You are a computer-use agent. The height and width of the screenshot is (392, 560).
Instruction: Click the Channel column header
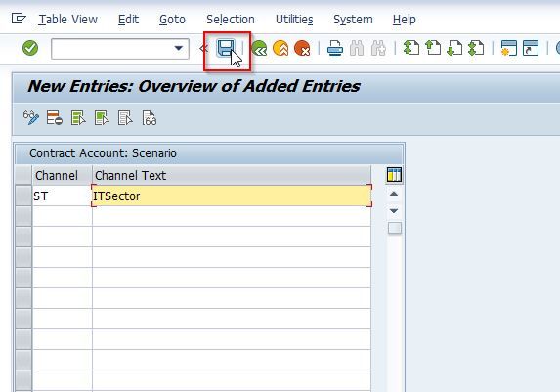[x=62, y=175]
